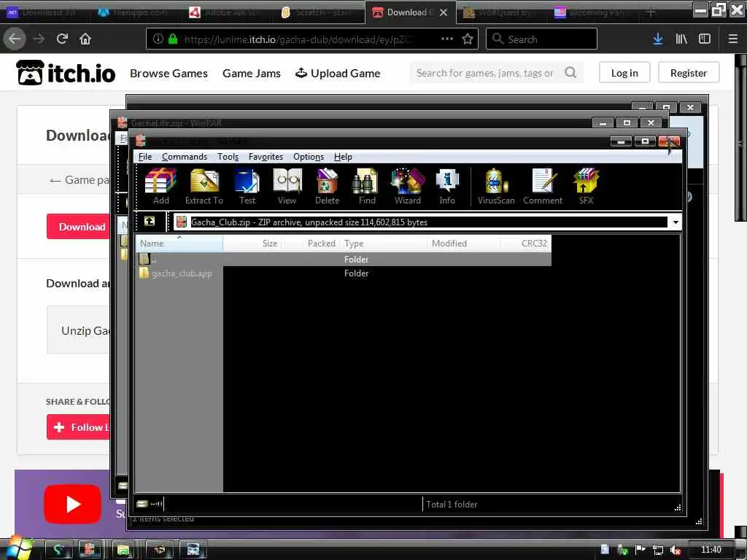Open the Tools menu
The height and width of the screenshot is (560, 747).
pos(228,157)
